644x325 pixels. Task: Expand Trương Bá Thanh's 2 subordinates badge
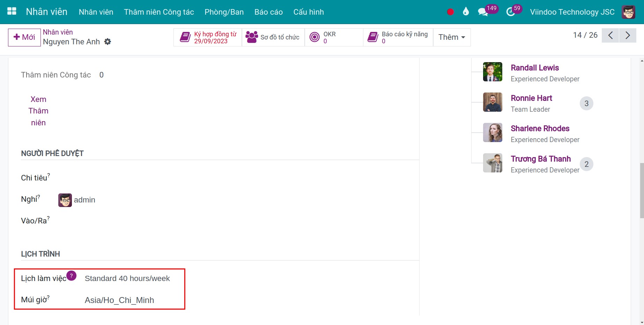pos(586,164)
